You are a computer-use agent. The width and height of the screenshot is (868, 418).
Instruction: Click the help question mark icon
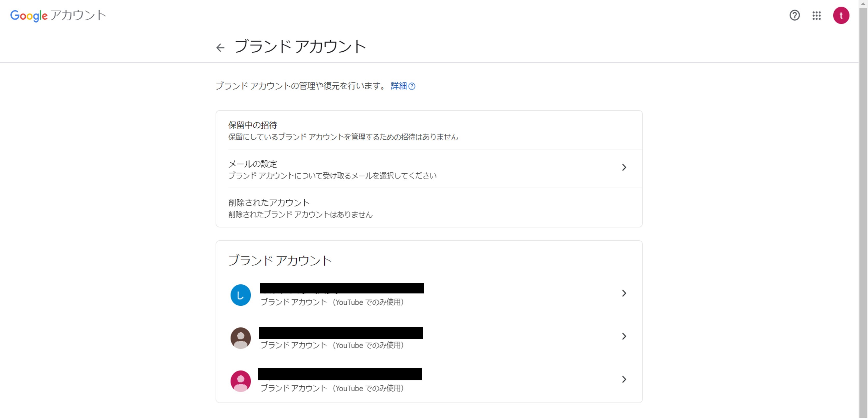795,16
